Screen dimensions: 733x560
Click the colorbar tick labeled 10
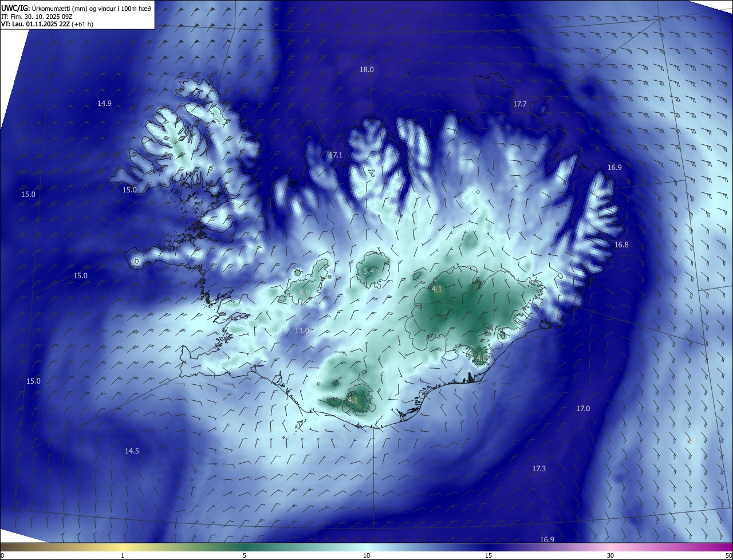(366, 555)
